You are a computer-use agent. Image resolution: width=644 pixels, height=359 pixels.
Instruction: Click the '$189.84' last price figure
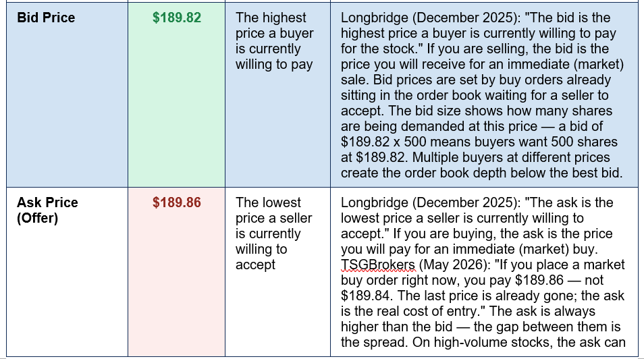(x=367, y=296)
